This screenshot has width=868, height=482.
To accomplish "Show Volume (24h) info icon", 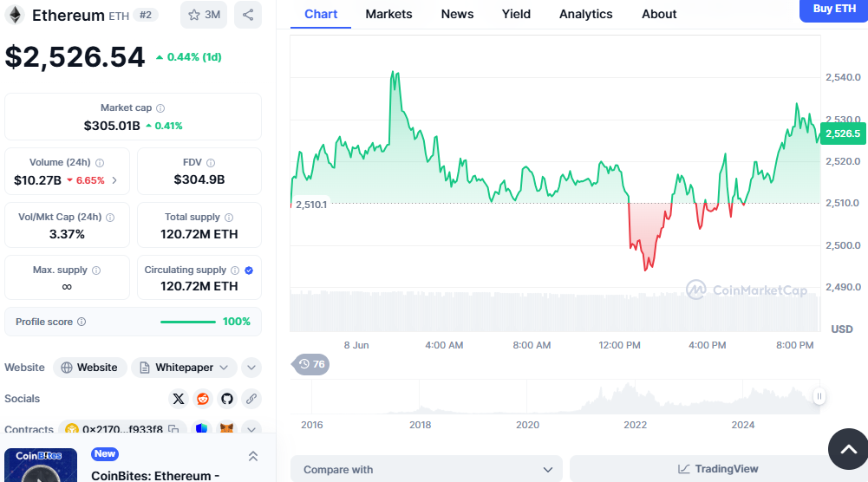I will (100, 163).
